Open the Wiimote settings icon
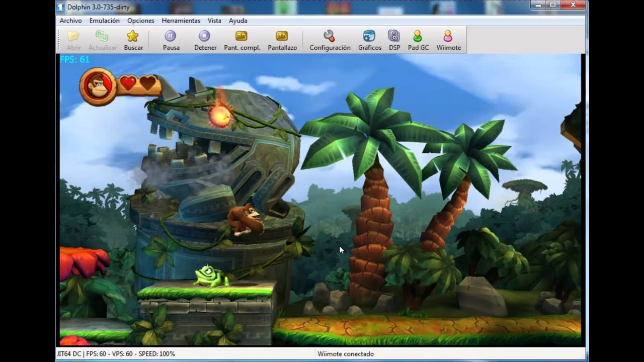Screen dimensions: 644x362 pyautogui.click(x=448, y=36)
